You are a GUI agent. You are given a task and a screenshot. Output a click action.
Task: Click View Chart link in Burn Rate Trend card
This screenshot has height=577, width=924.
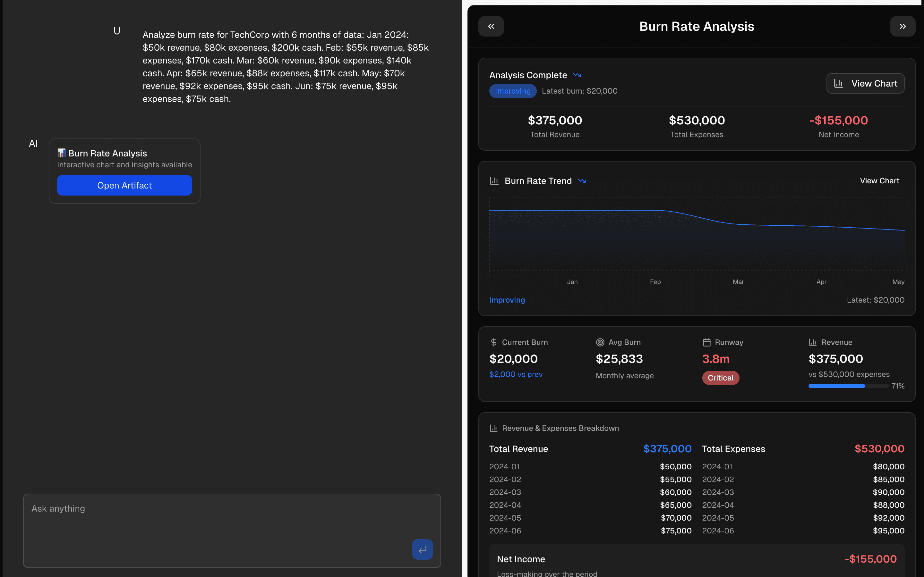[x=879, y=181]
